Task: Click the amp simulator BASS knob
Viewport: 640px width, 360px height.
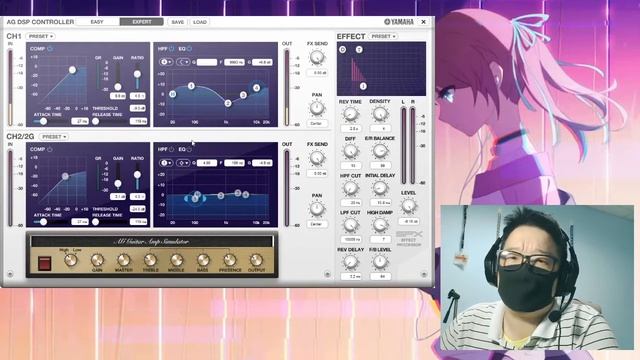Action: pyautogui.click(x=203, y=260)
